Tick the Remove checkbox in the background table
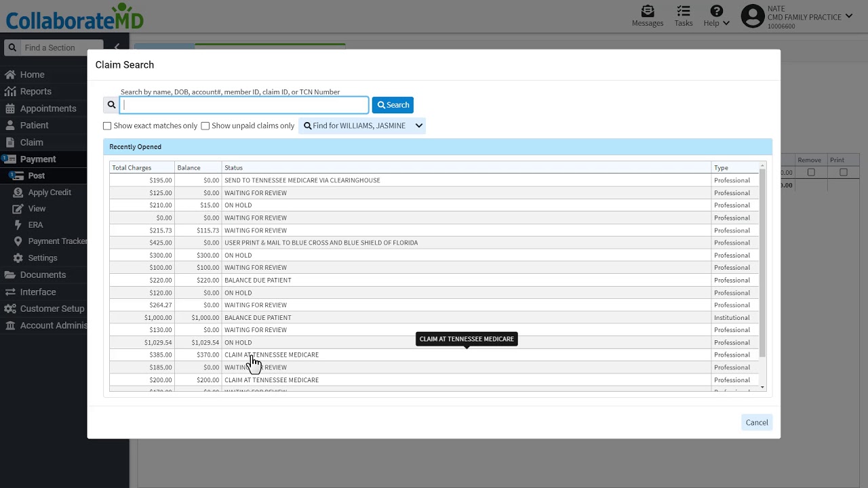This screenshot has width=868, height=488. tap(811, 172)
